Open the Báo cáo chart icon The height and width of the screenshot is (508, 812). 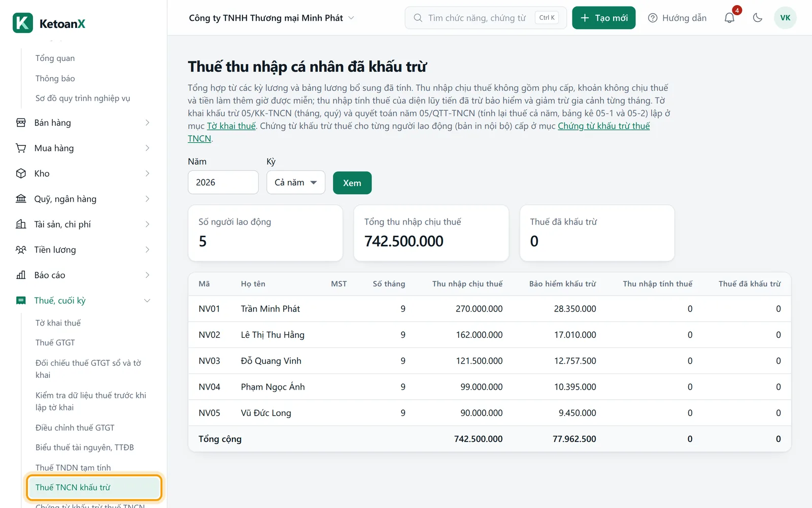click(x=21, y=275)
